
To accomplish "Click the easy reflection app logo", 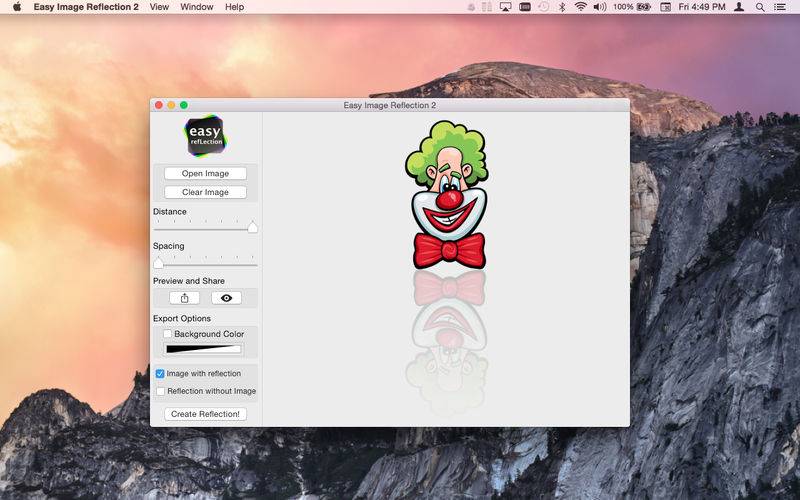I will pos(205,136).
